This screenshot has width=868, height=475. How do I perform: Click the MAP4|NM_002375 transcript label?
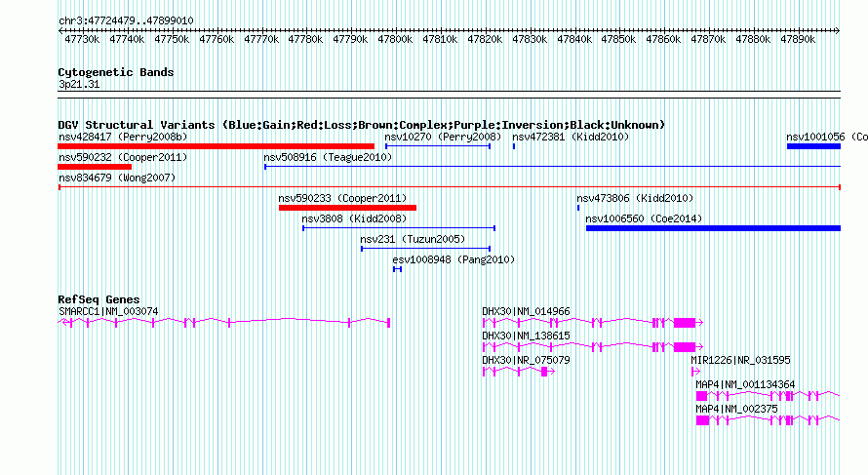click(736, 409)
